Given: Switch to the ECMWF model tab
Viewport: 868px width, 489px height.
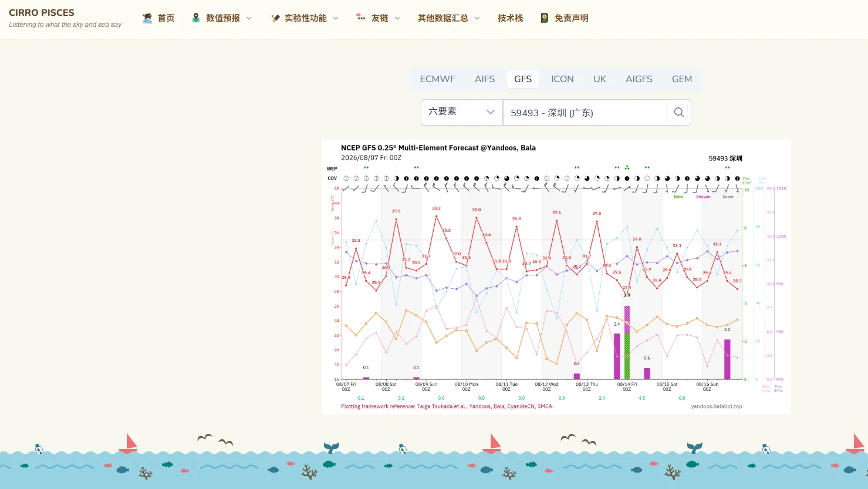Looking at the screenshot, I should (x=438, y=79).
